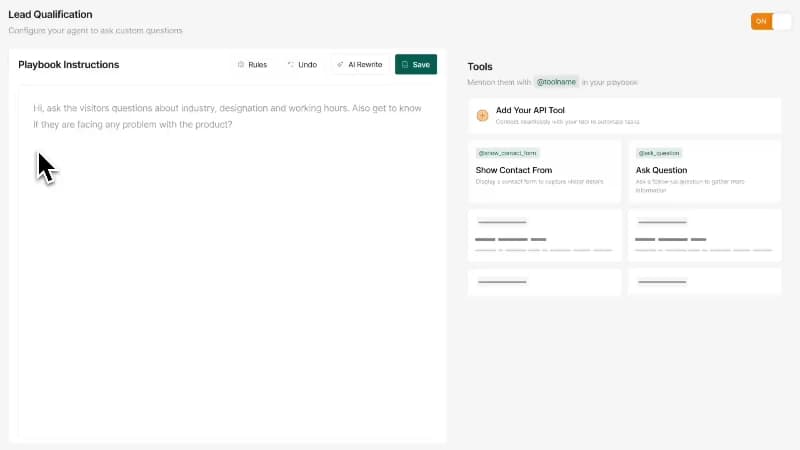This screenshot has height=450, width=800.
Task: Open the placeholder tool card below Ask Question
Action: click(705, 235)
